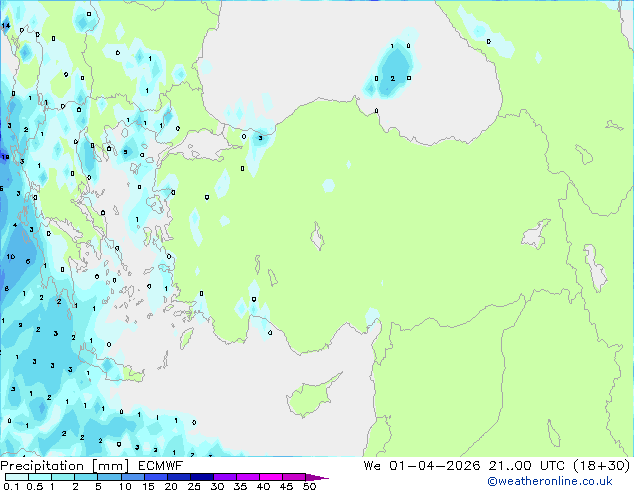Viewport: 634px width, 490px height.
Task: Click the 15–20 mm legend color box
Action: [156, 477]
